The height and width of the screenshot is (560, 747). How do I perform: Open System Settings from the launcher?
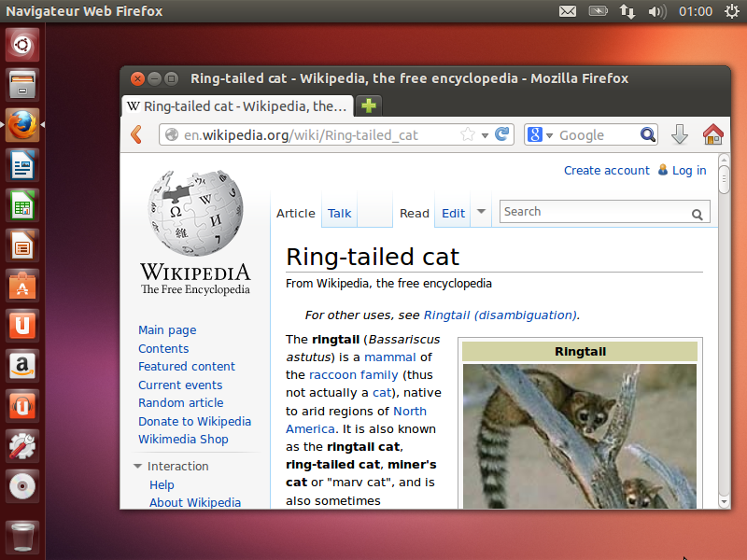pyautogui.click(x=22, y=446)
